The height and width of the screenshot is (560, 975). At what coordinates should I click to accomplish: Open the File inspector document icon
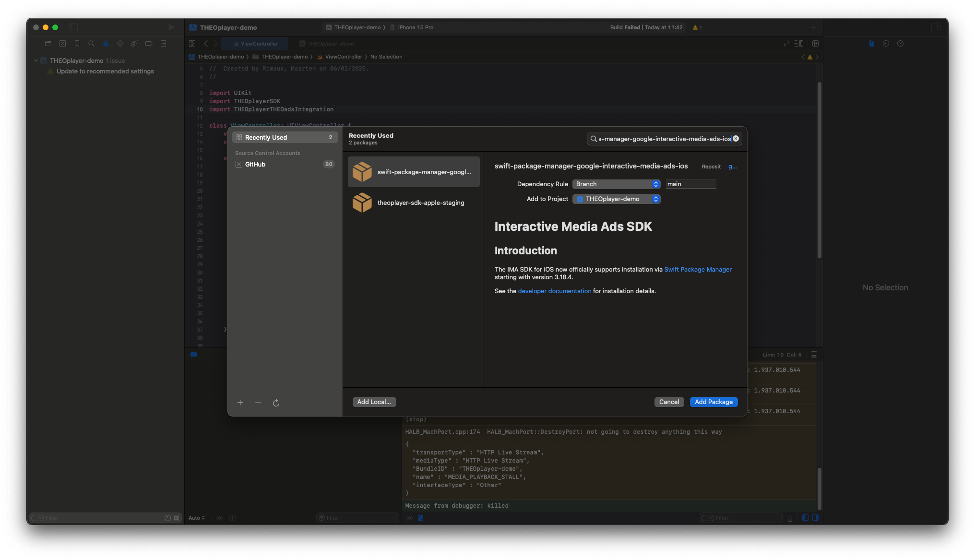[871, 43]
